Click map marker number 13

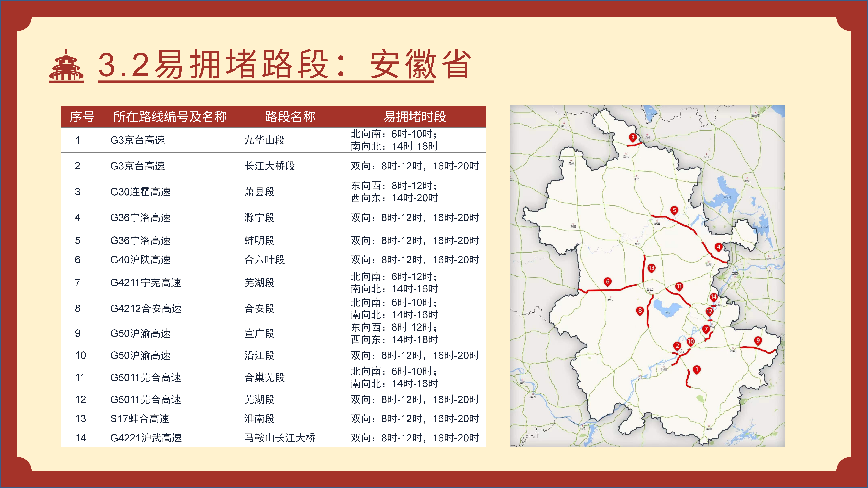coord(651,268)
